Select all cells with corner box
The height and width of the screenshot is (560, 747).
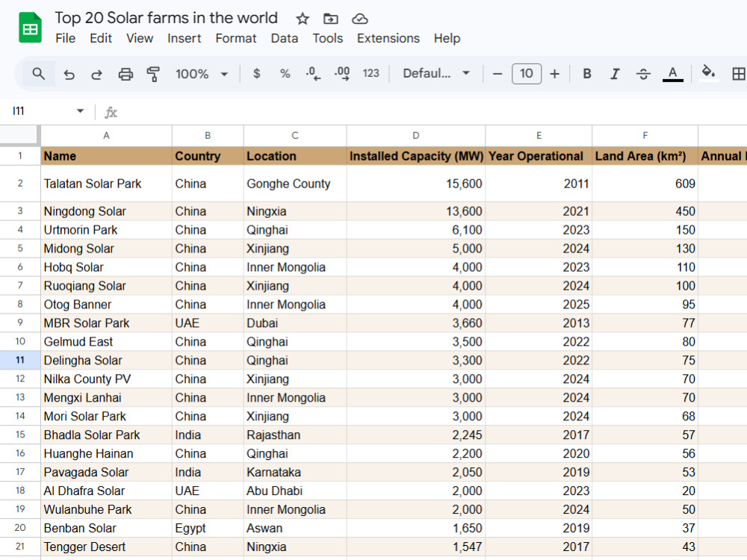19,135
